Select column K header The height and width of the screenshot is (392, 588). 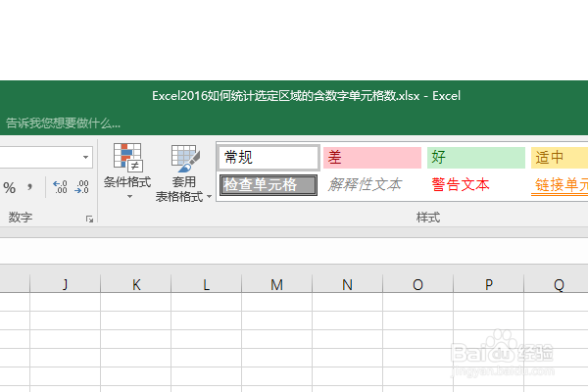136,284
